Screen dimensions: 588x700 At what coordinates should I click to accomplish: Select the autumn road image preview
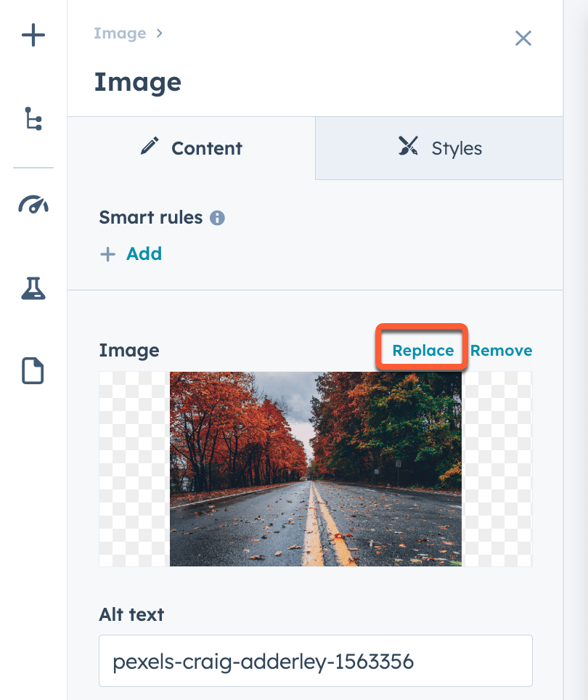(315, 468)
